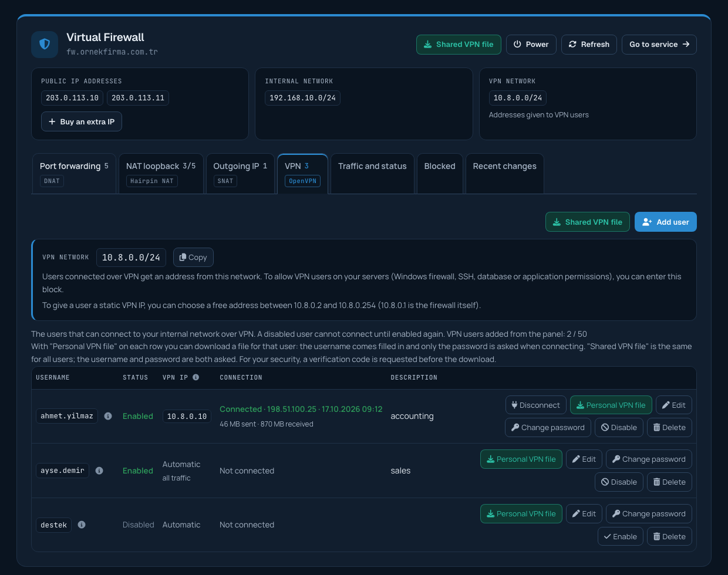Click the info icon next to destek
This screenshot has width=728, height=575.
(x=82, y=525)
